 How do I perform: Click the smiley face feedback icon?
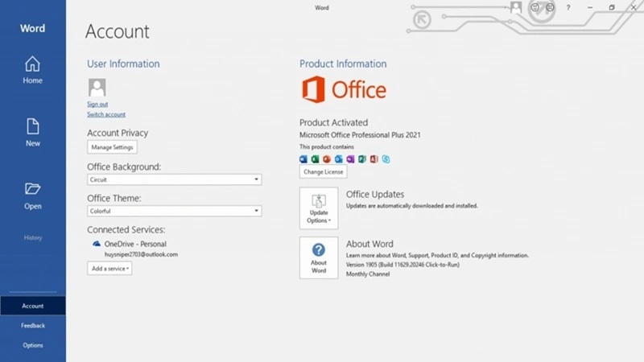pyautogui.click(x=534, y=7)
